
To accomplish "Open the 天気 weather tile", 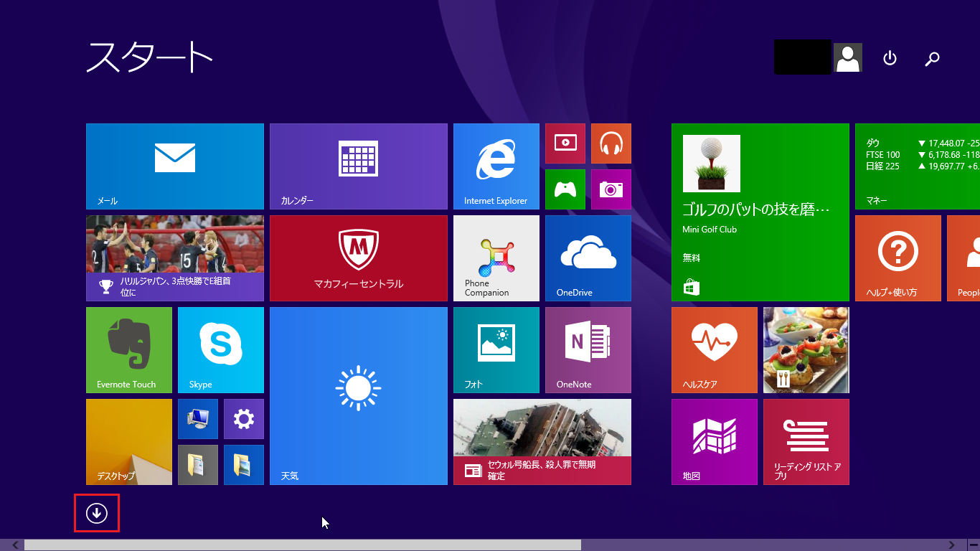I will [359, 396].
